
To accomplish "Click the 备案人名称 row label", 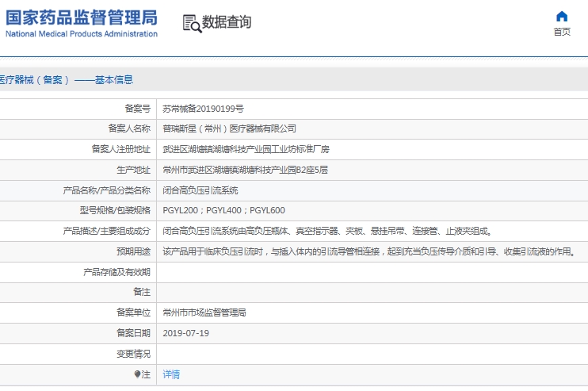I will pyautogui.click(x=129, y=128).
